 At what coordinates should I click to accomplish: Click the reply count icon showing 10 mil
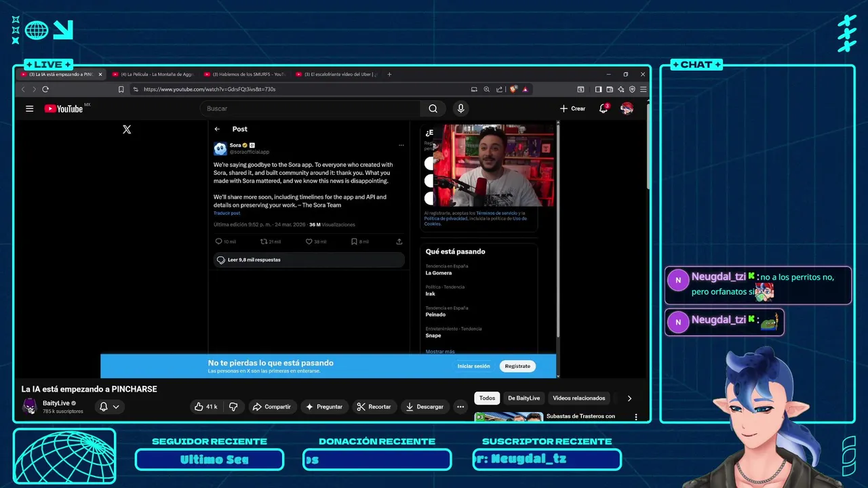coord(218,241)
